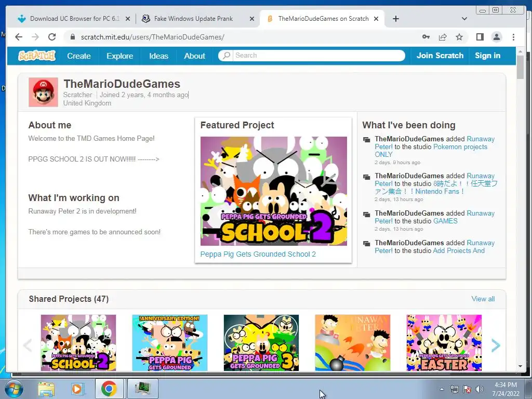The height and width of the screenshot is (399, 532).
Task: Show hidden tray icons arrow
Action: (x=442, y=389)
